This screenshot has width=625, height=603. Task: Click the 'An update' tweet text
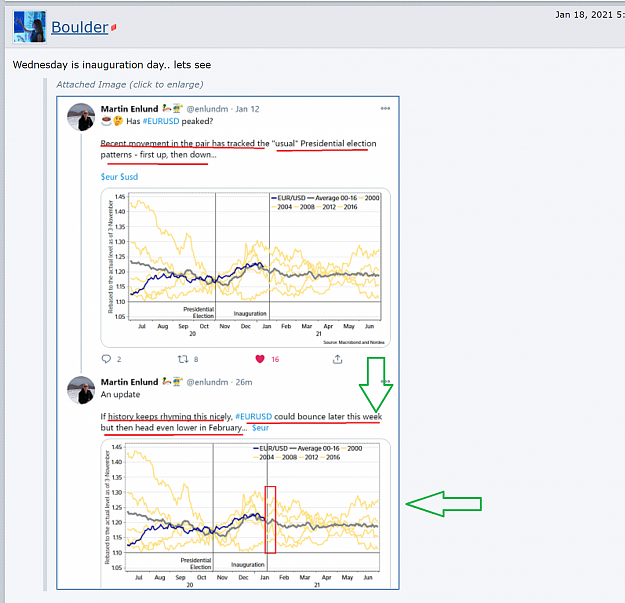[x=120, y=394]
